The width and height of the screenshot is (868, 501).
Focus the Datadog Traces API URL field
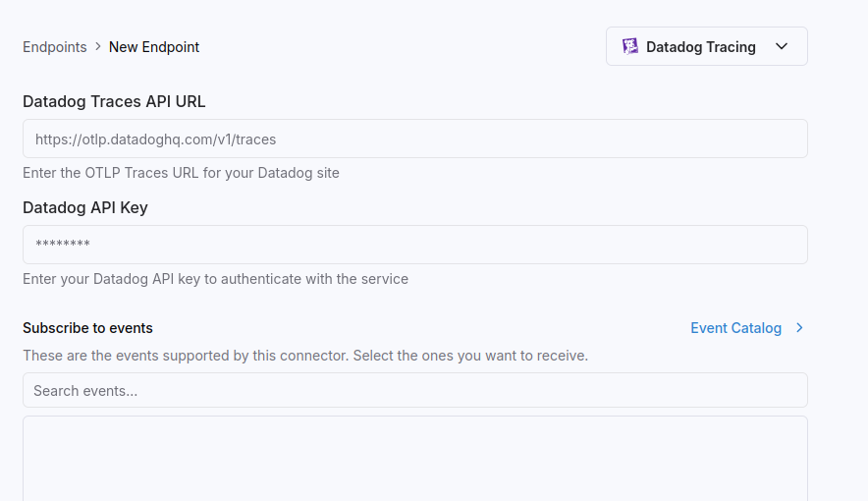pyautogui.click(x=415, y=139)
